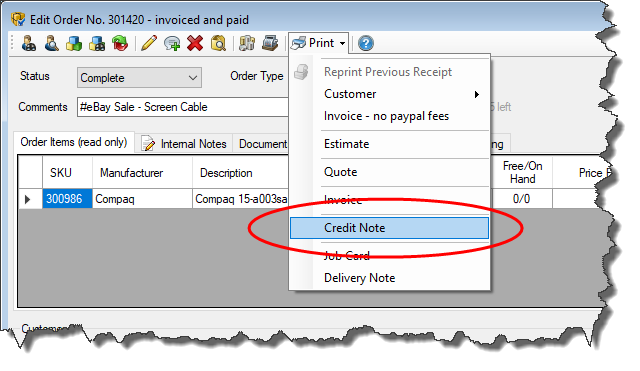Click the colored blocks product icon
Image resolution: width=640 pixels, height=371 pixels.
74,43
